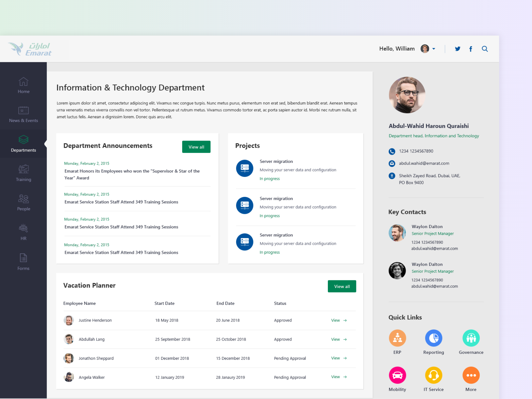Open the More quick links option
This screenshot has height=399, width=532.
[x=471, y=375]
